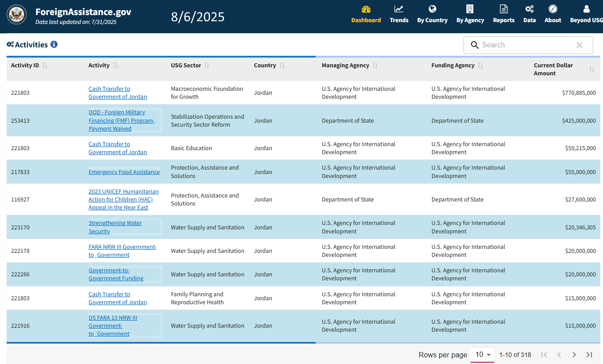Open the Reports document icon

tap(504, 9)
